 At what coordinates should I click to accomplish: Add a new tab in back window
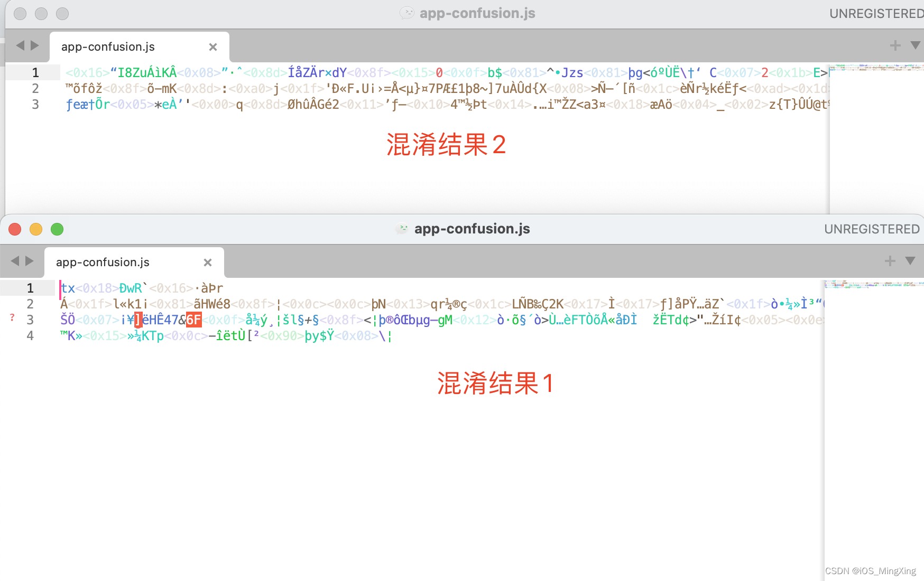895,45
